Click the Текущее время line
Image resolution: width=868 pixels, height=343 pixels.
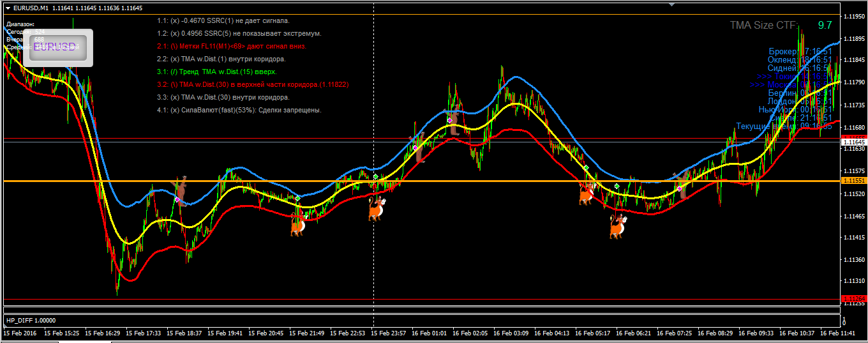point(784,126)
